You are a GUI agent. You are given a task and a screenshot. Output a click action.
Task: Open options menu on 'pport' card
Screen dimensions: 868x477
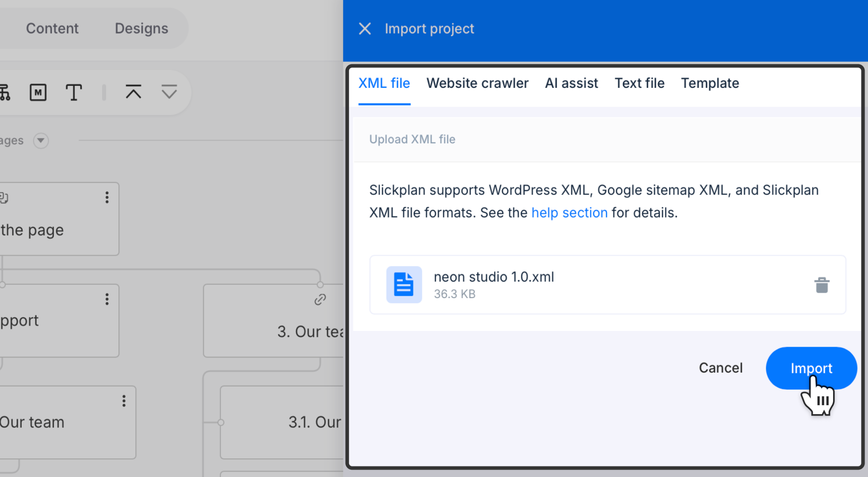coord(107,299)
